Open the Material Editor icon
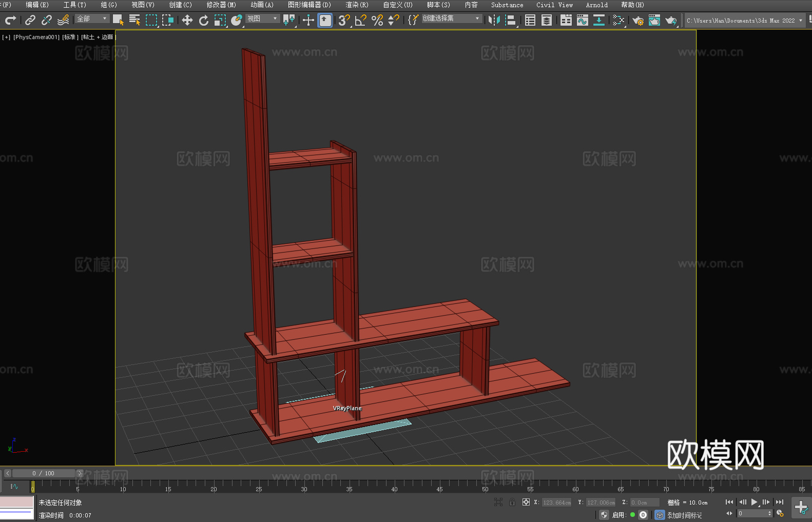This screenshot has width=812, height=522. tap(618, 20)
